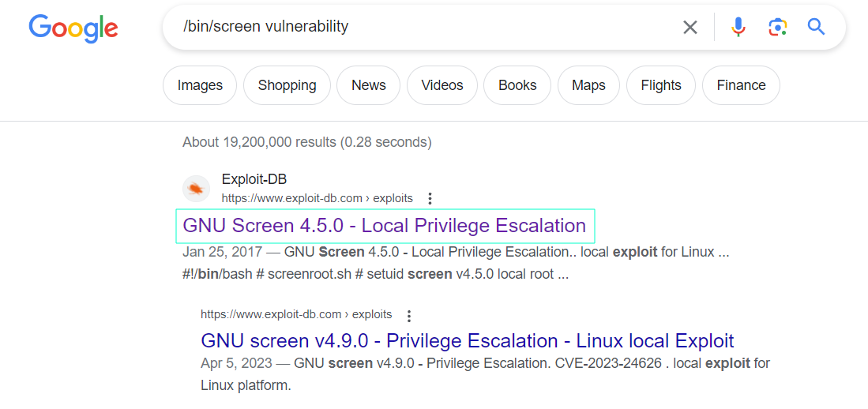The height and width of the screenshot is (409, 868).
Task: Click snippet line '#!/bin/bash # screenroot.sh'
Action: [x=375, y=275]
